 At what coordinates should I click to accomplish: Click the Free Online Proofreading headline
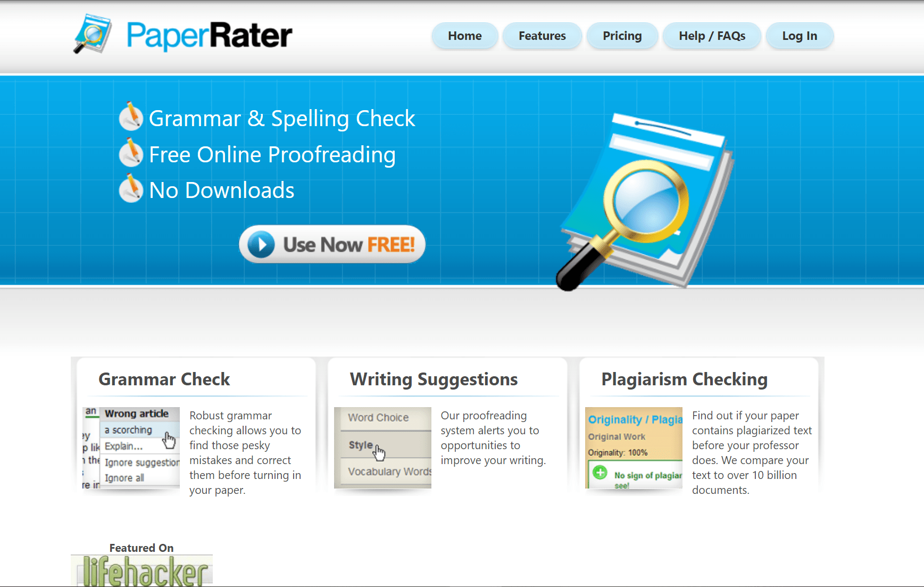(272, 155)
